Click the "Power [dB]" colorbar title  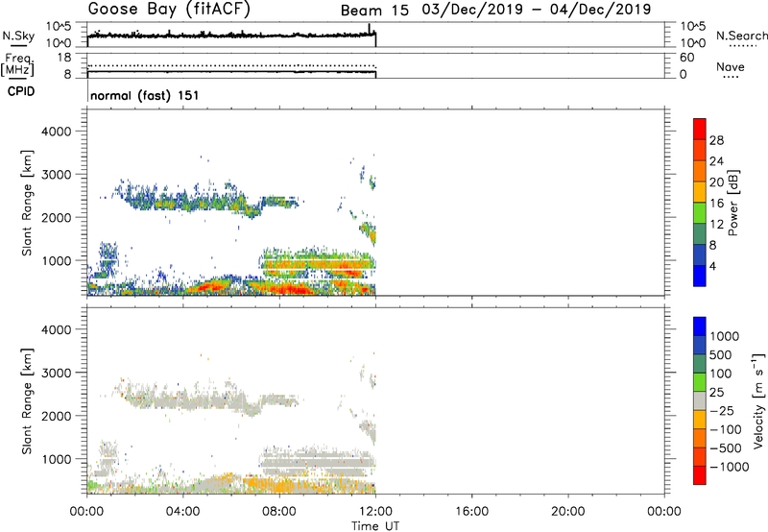coord(732,203)
